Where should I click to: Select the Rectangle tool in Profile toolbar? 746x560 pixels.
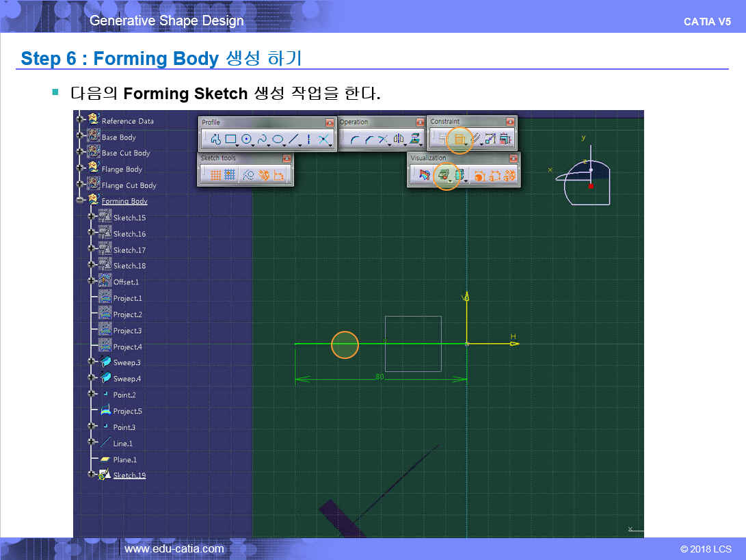pos(230,139)
